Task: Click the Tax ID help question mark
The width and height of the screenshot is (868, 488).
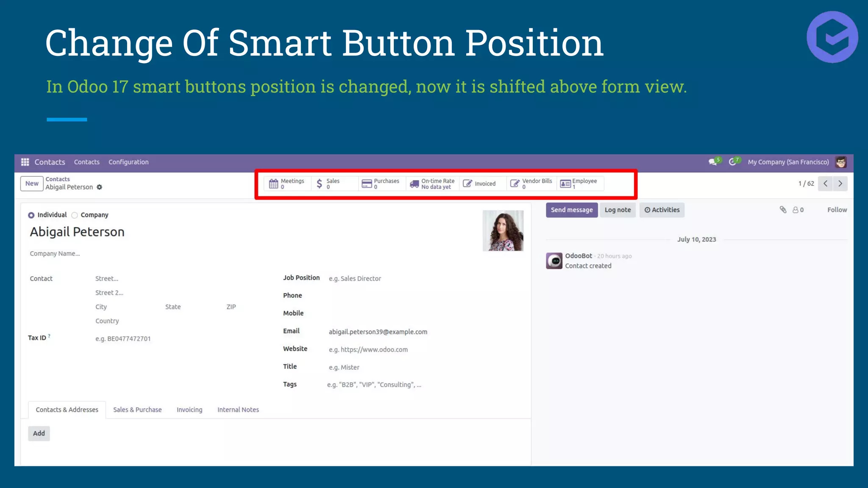Action: click(49, 336)
